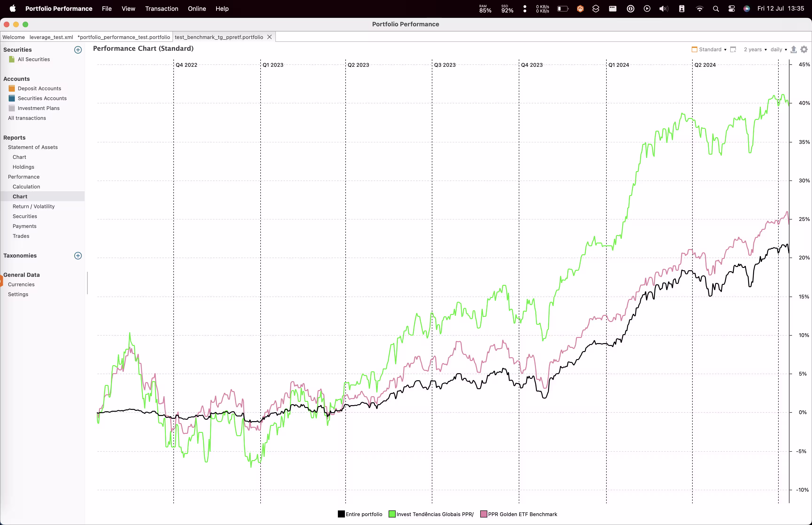The width and height of the screenshot is (812, 525).
Task: Open the daily aggregation dropdown
Action: tap(779, 49)
